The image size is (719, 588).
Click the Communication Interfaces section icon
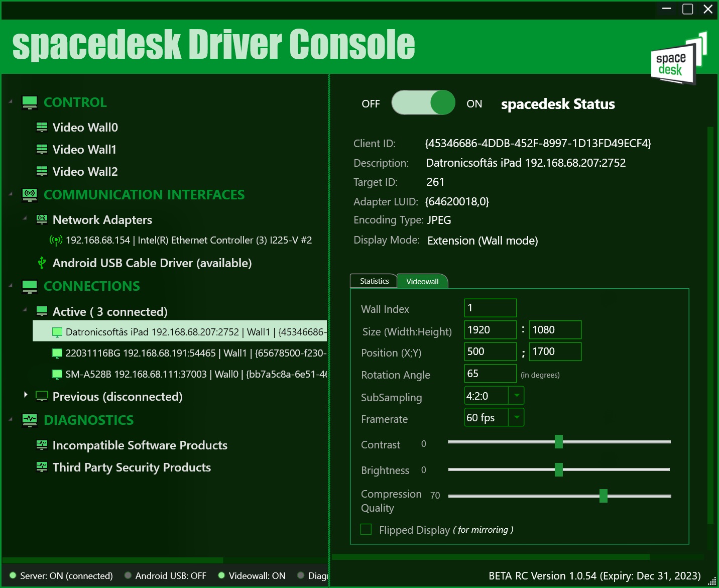[x=30, y=195]
